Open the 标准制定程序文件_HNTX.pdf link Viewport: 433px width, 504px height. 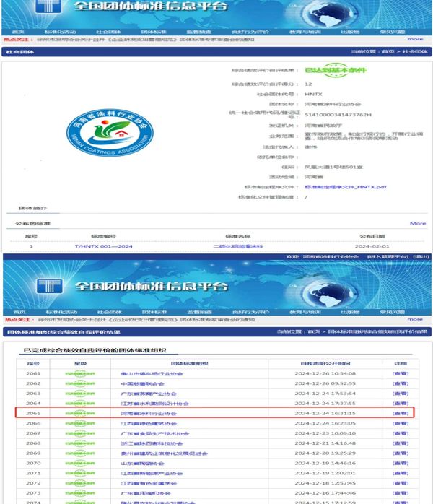(346, 187)
